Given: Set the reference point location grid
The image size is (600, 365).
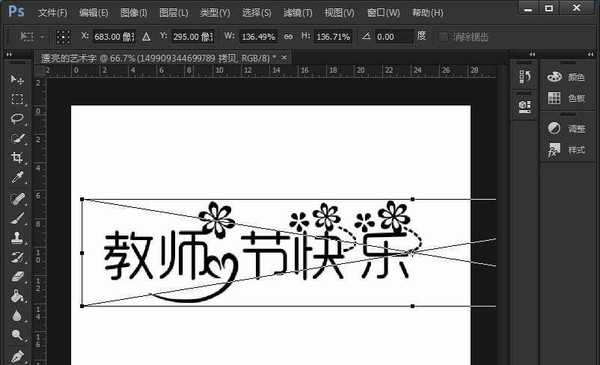Looking at the screenshot, I should (x=63, y=37).
